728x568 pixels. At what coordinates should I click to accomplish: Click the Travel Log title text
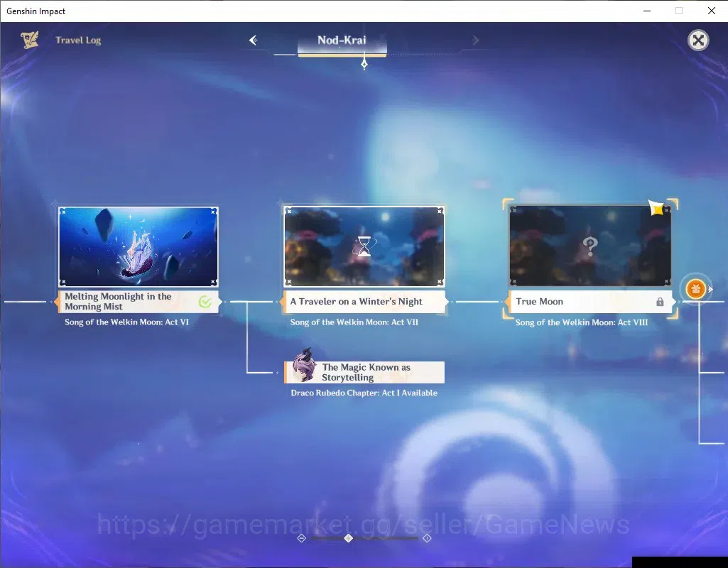tap(78, 40)
